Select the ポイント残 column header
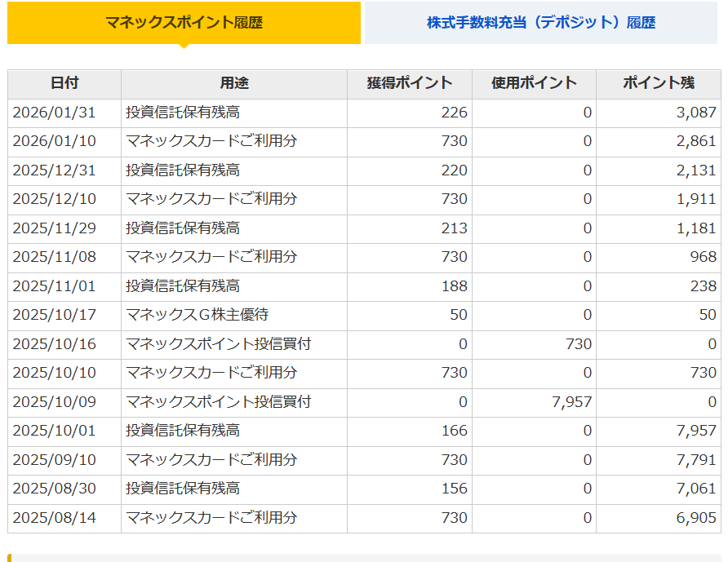The image size is (728, 562). point(658,83)
